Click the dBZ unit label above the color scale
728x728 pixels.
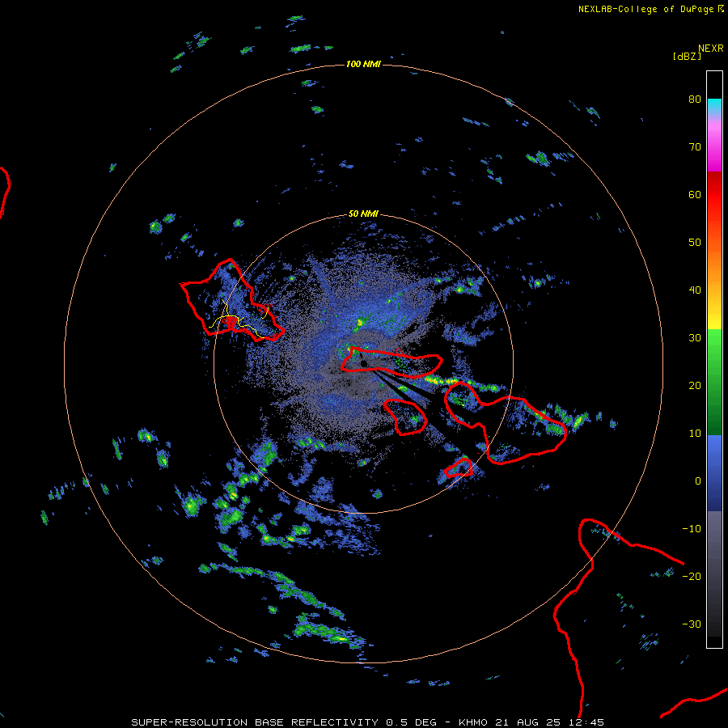pos(687,57)
